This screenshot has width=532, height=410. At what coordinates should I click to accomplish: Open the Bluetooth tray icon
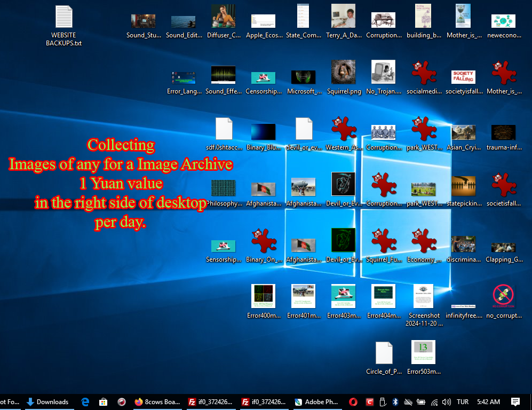click(395, 402)
